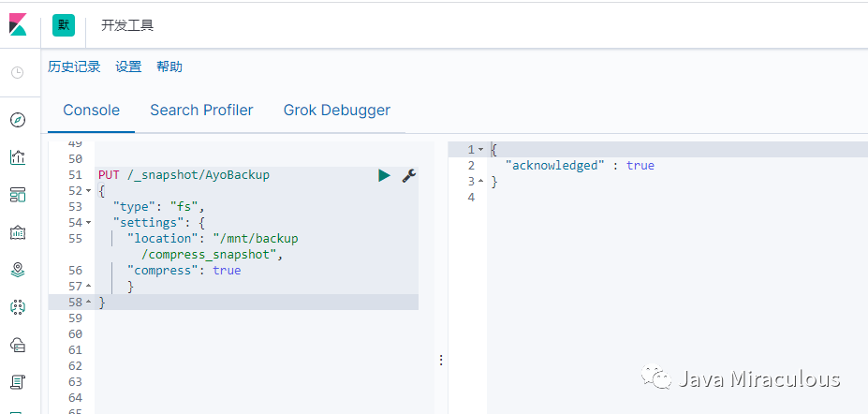Viewport: 868px width, 414px height.
Task: Open the wrench actions menu for the request
Action: click(408, 175)
